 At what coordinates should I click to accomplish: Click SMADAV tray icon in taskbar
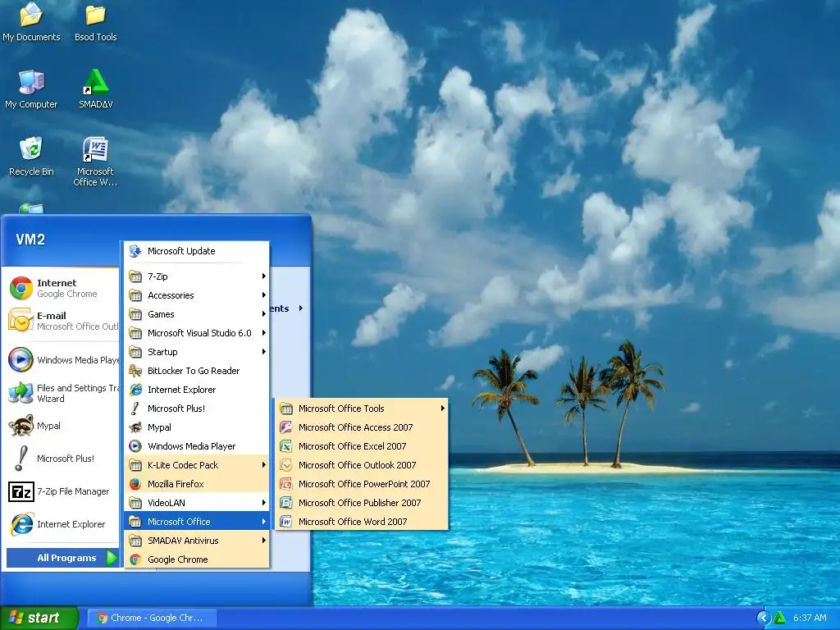(780, 618)
